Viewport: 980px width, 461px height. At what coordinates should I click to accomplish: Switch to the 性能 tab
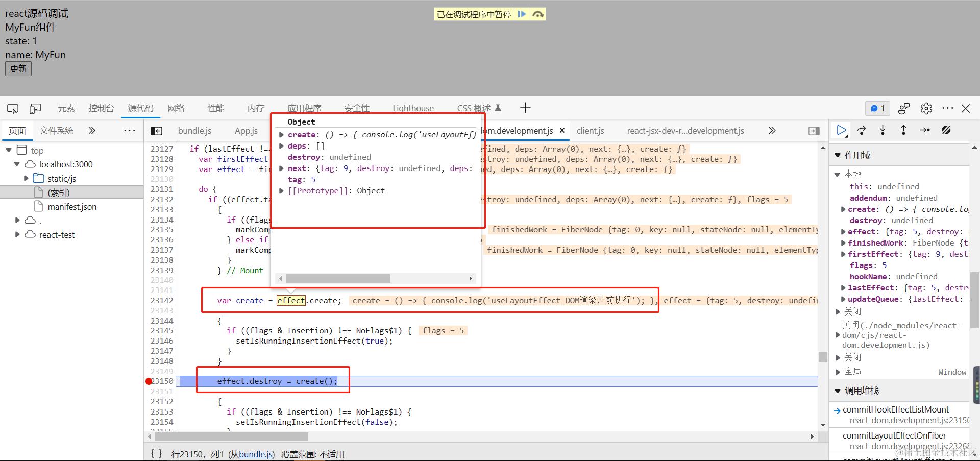[x=216, y=108]
